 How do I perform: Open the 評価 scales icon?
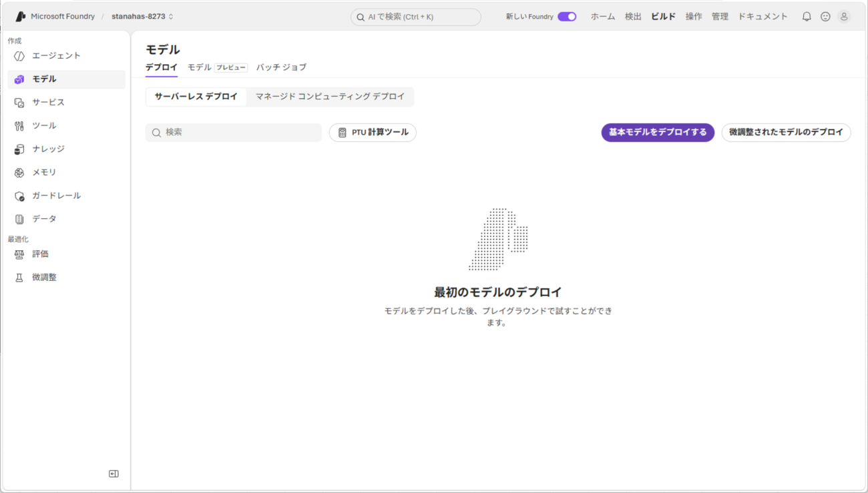19,254
